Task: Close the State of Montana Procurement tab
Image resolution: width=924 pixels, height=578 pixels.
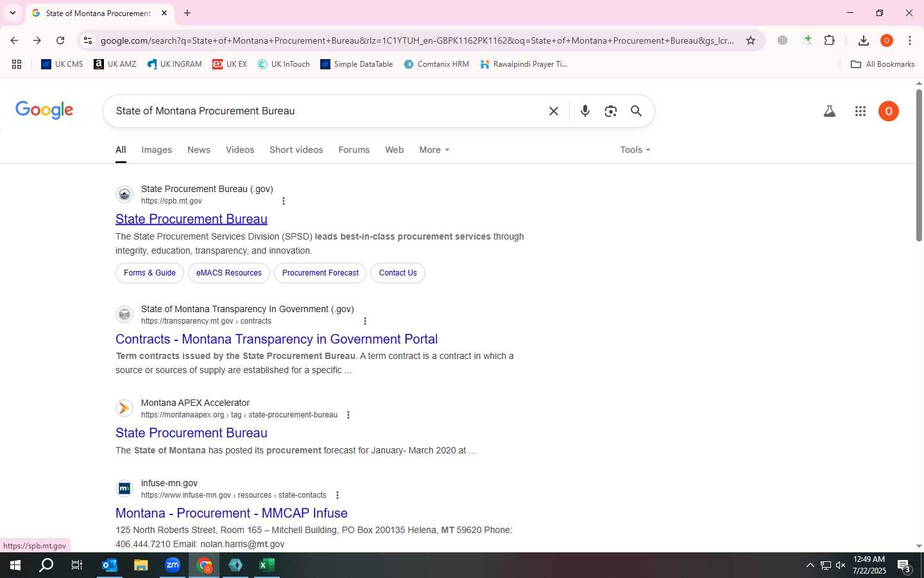Action: (164, 13)
